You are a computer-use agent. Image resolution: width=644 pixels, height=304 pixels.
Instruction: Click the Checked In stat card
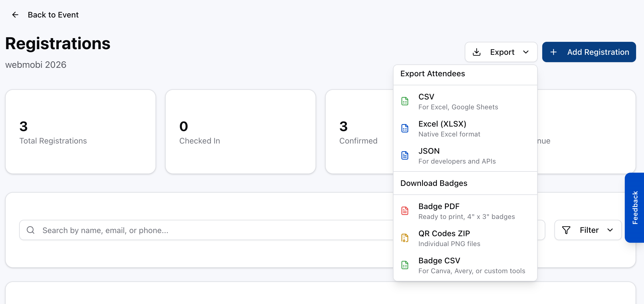(x=241, y=132)
